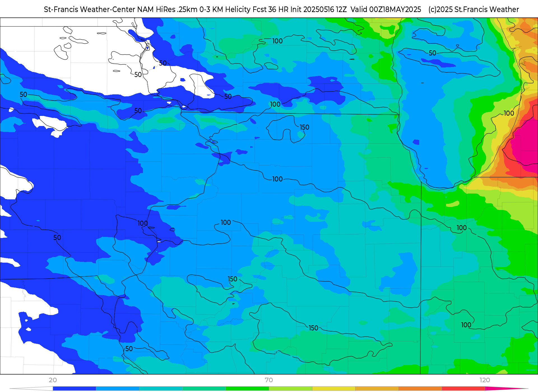The image size is (538, 392).
Task: Click the legend value label 70
Action: (269, 380)
